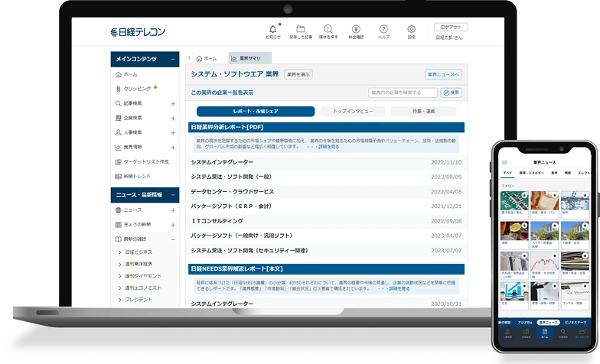Switch to the ホーム tab
Screen dimensions: 600x364
210,58
